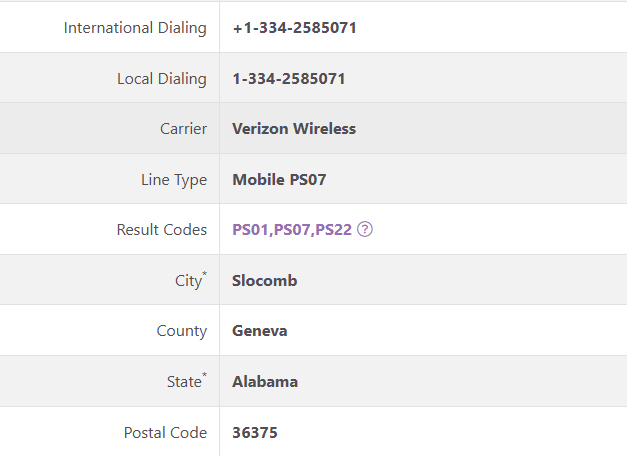Click the International Dialing label
Screen dimensions: 627x456
point(135,28)
